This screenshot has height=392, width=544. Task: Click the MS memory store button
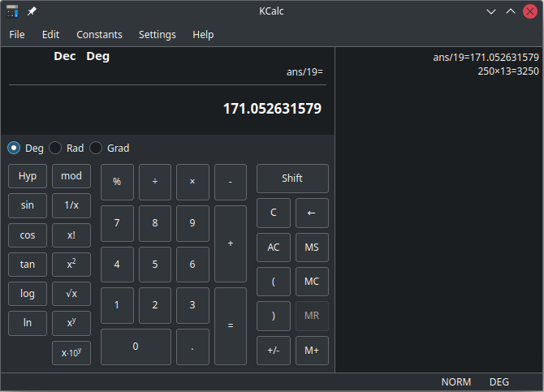tap(312, 248)
